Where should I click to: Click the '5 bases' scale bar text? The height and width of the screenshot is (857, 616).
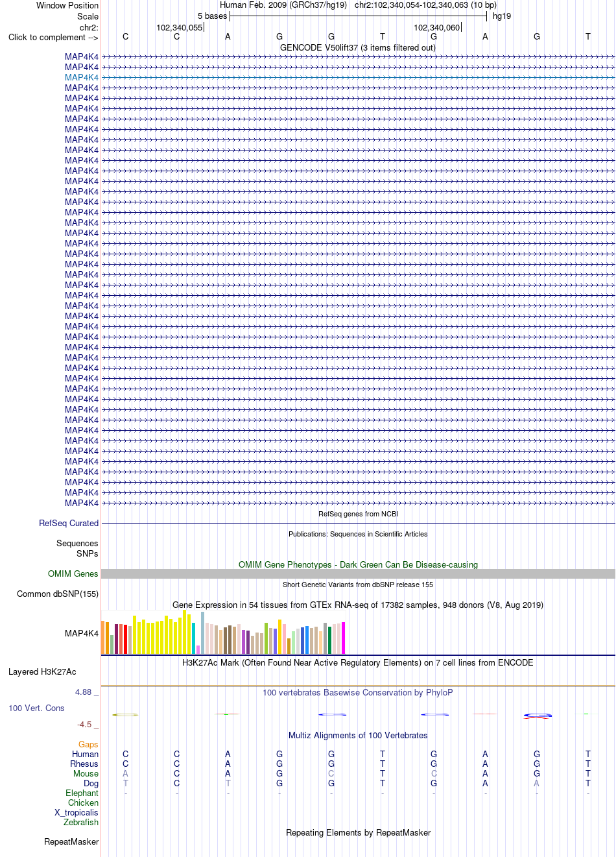point(213,16)
